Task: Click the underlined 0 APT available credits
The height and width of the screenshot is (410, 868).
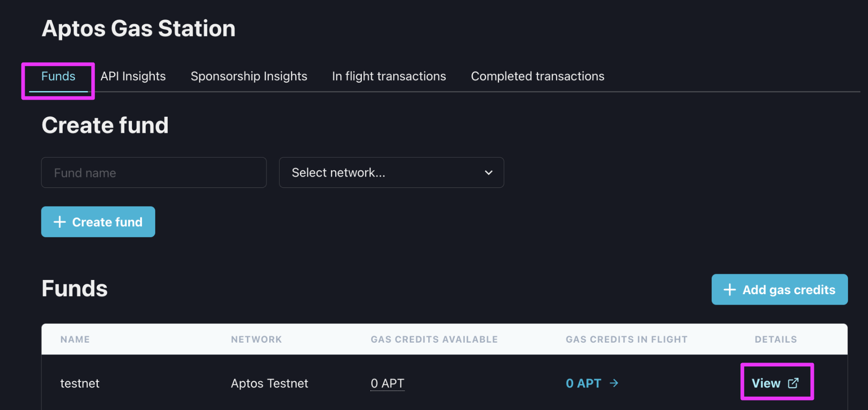Action: [x=387, y=383]
